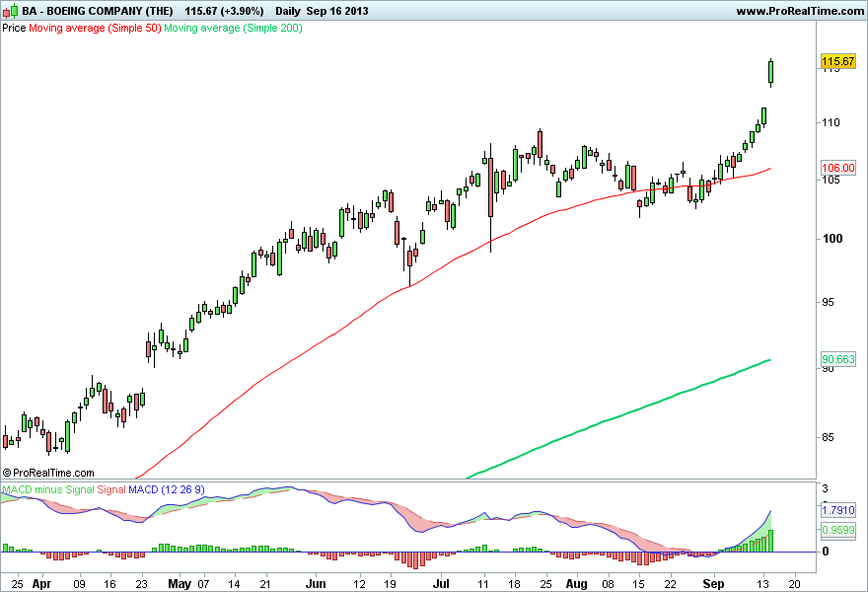Click the May month label on time axis
This screenshot has height=592, width=868.
click(180, 584)
